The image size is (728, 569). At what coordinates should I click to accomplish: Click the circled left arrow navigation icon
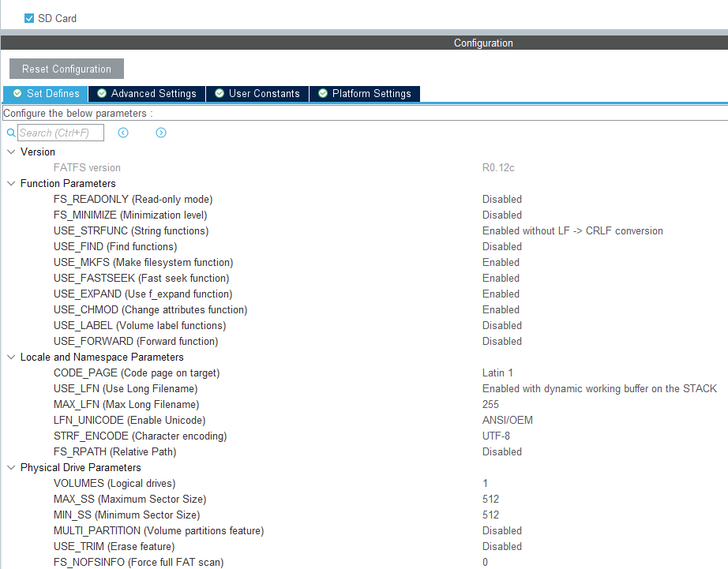pos(123,133)
